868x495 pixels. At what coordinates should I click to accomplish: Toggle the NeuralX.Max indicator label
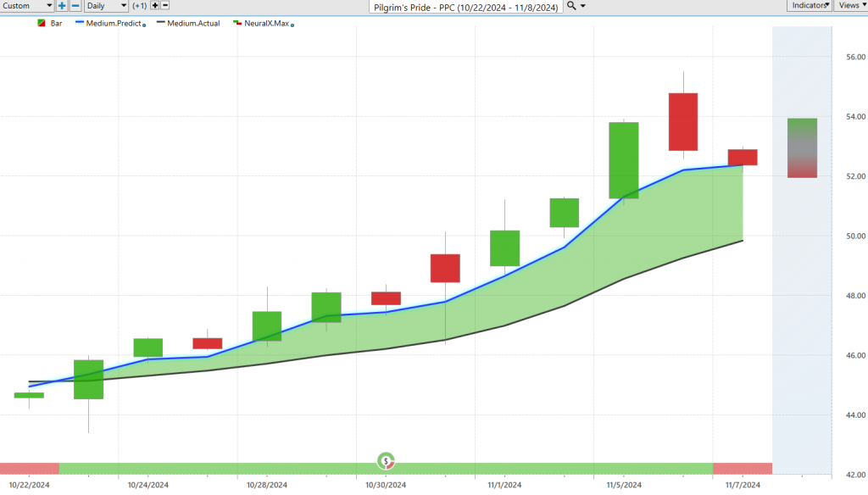266,24
